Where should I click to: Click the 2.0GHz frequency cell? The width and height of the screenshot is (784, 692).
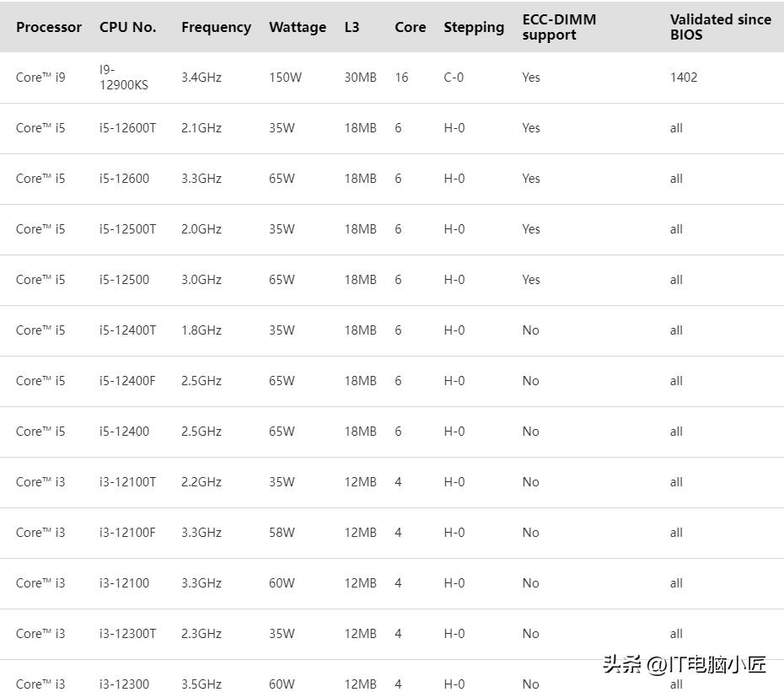201,229
